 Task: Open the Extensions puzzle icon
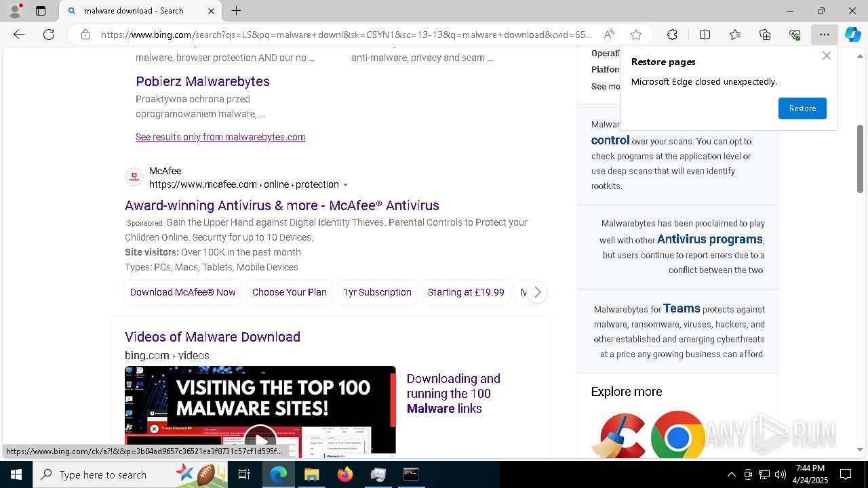(672, 35)
